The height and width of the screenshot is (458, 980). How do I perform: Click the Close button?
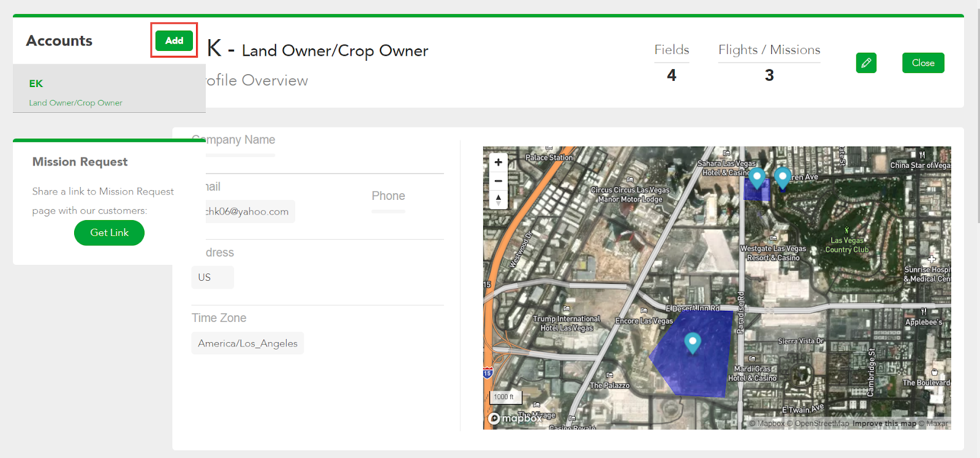point(923,63)
